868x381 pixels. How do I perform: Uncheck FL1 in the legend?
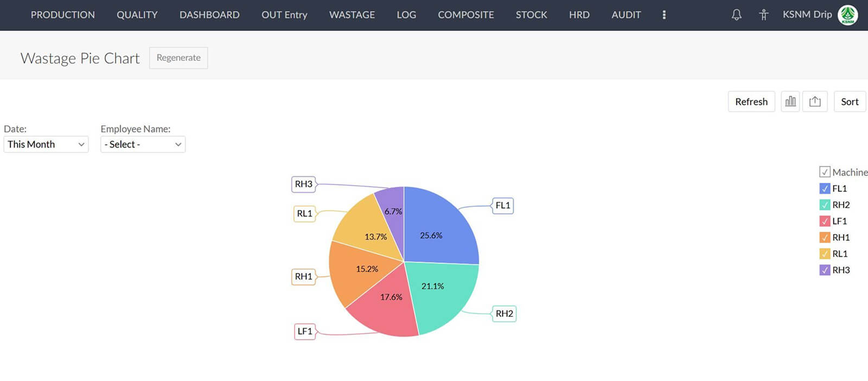pos(825,188)
